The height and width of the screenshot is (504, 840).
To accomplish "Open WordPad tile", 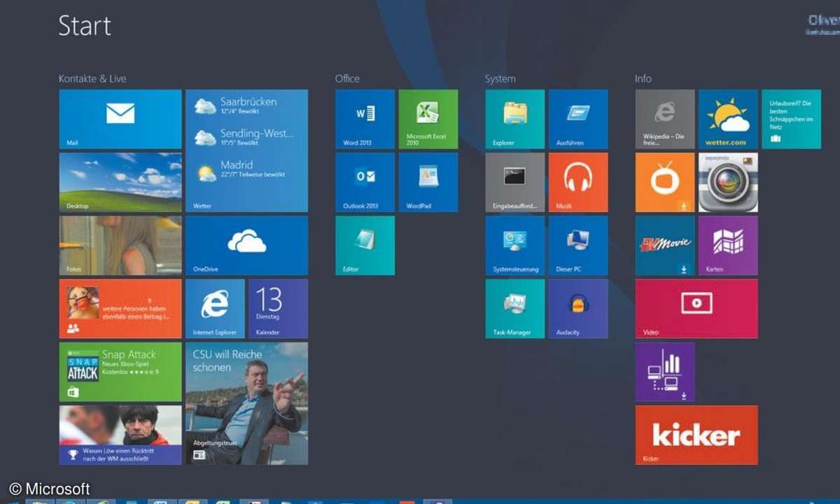I will coord(428,182).
